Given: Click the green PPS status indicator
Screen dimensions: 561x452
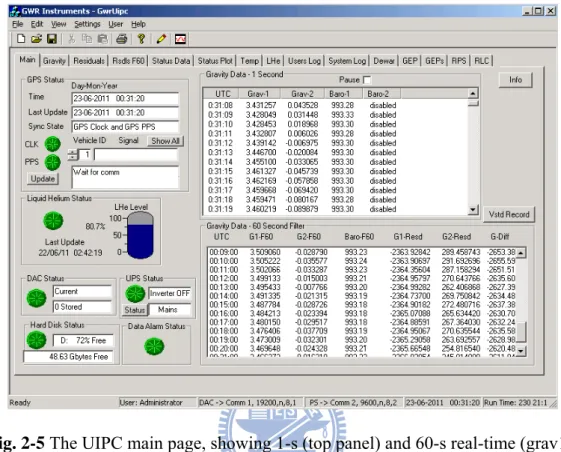Looking at the screenshot, I should point(52,162).
